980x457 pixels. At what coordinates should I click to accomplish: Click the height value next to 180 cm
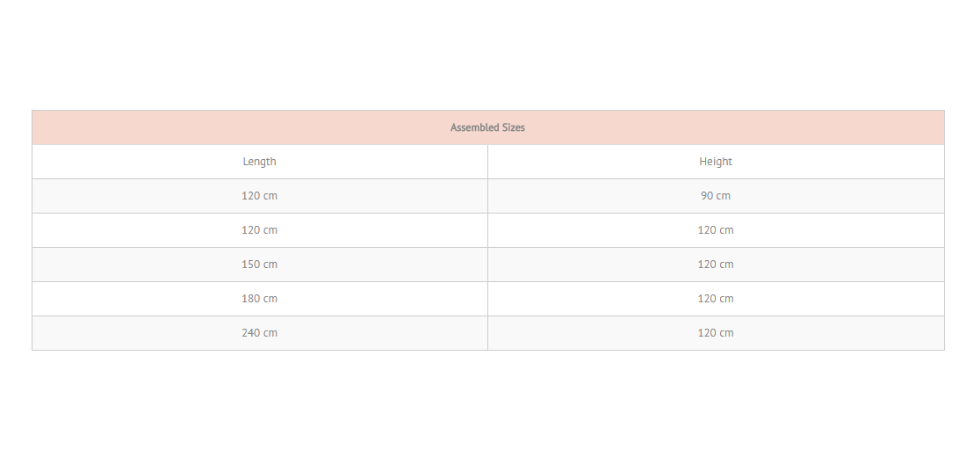click(x=716, y=299)
